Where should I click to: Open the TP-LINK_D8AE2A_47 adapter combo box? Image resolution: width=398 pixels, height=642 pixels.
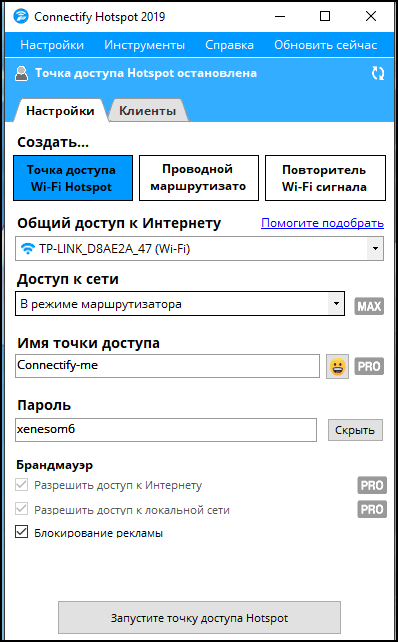click(199, 249)
